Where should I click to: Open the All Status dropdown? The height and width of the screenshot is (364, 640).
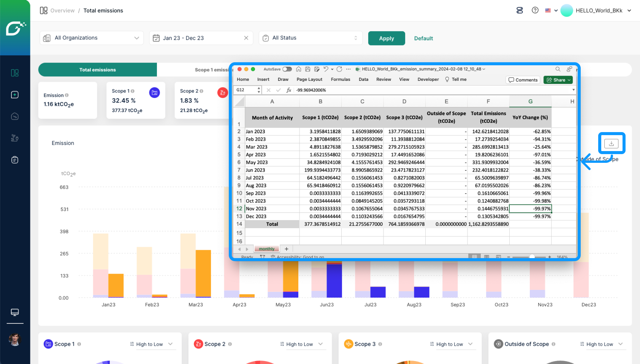click(310, 38)
